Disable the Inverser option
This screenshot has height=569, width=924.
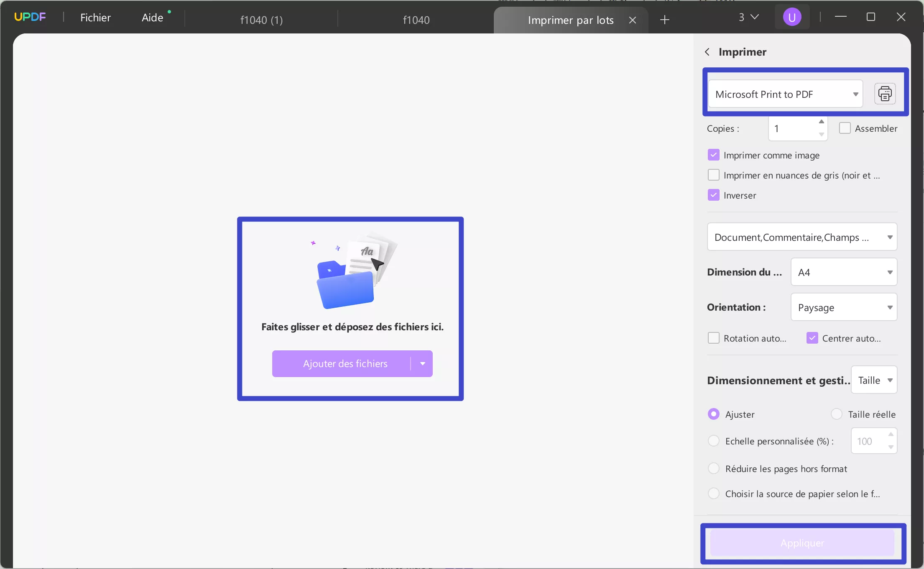(x=713, y=195)
